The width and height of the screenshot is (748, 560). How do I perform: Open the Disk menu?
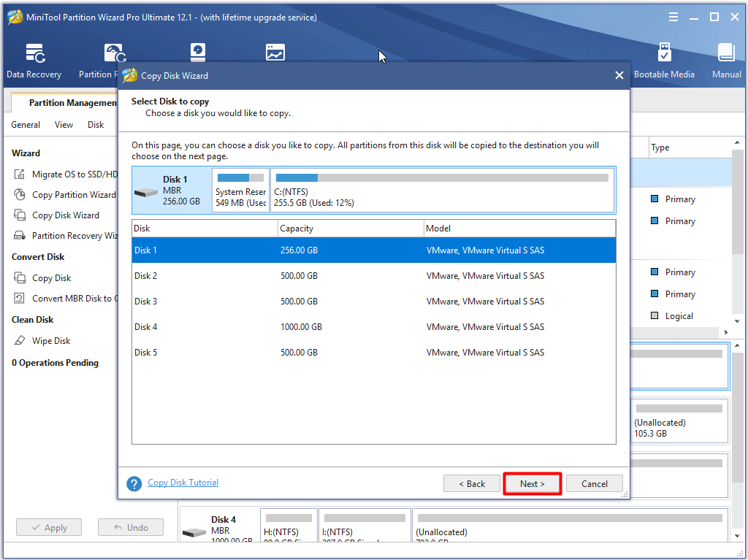96,125
